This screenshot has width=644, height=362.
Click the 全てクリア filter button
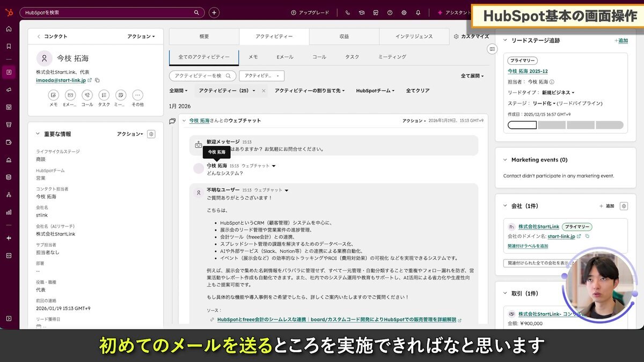point(418,91)
